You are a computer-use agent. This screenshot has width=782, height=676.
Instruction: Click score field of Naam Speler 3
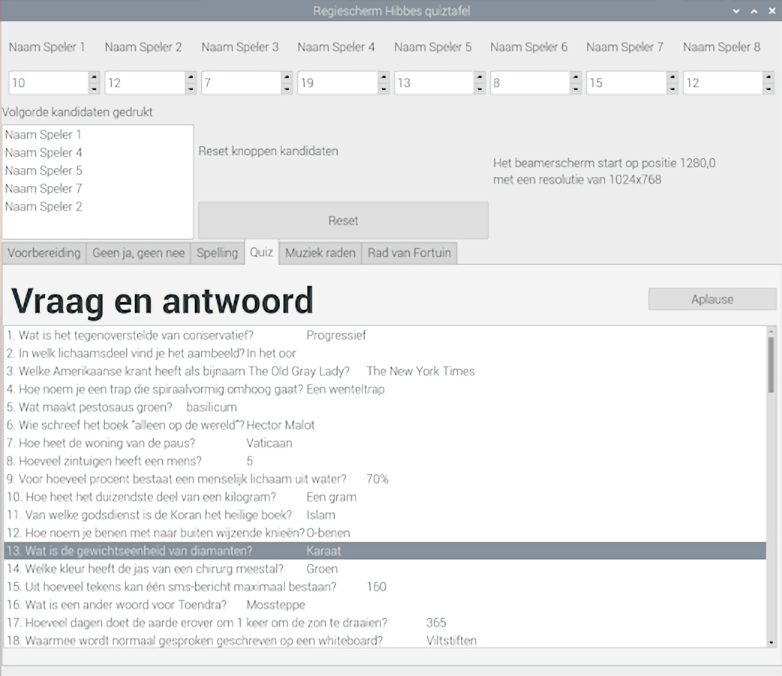click(240, 83)
